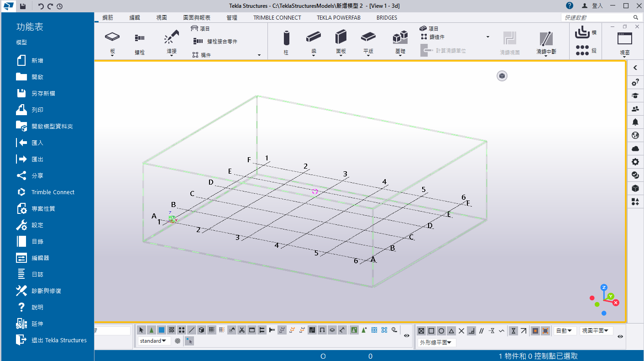Select the concrete column (柱) tool
The width and height of the screenshot is (644, 361).
286,37
